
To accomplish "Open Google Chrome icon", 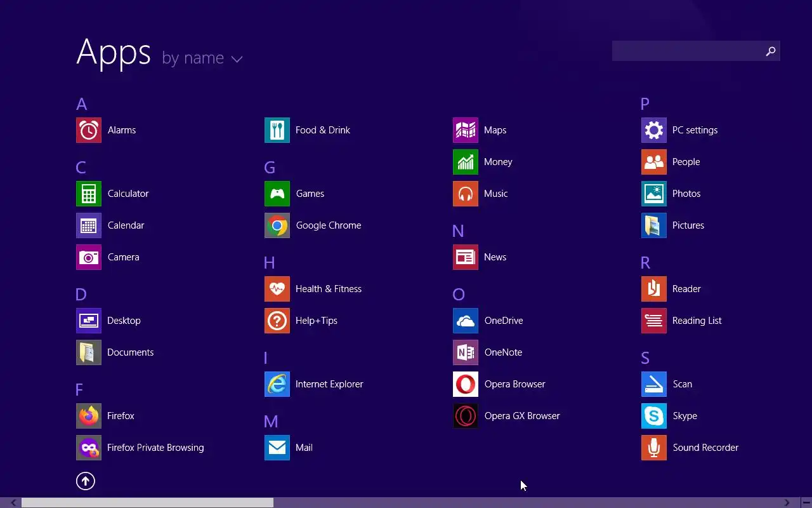I will click(x=277, y=225).
